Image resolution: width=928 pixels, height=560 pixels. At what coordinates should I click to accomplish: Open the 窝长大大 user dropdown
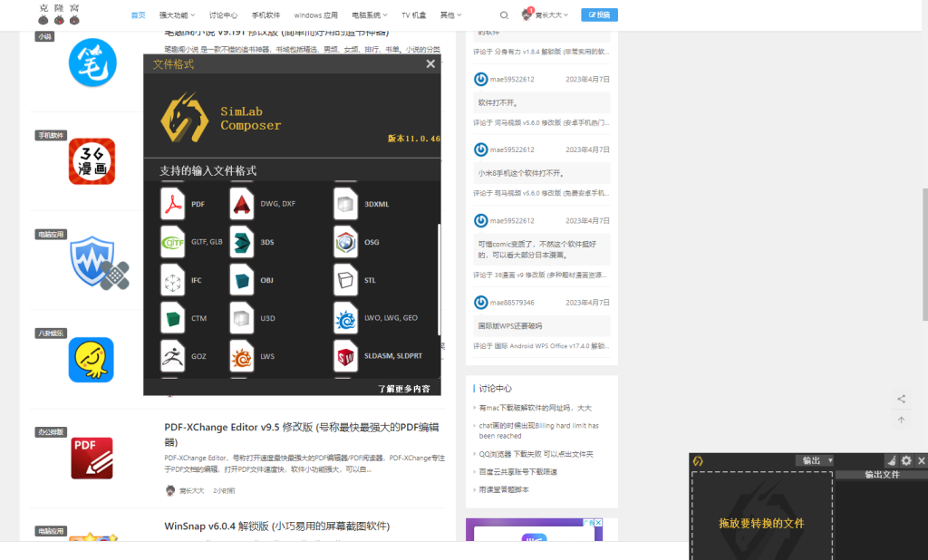[x=551, y=14]
